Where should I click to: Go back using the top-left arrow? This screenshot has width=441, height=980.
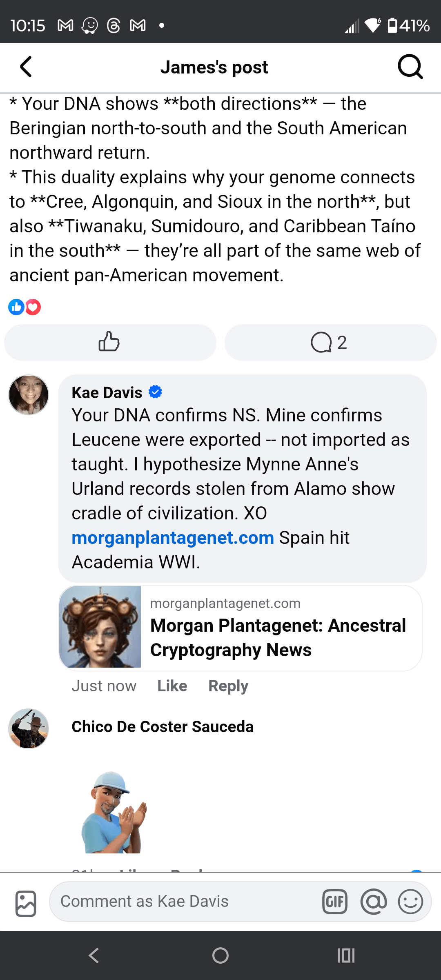pyautogui.click(x=26, y=67)
